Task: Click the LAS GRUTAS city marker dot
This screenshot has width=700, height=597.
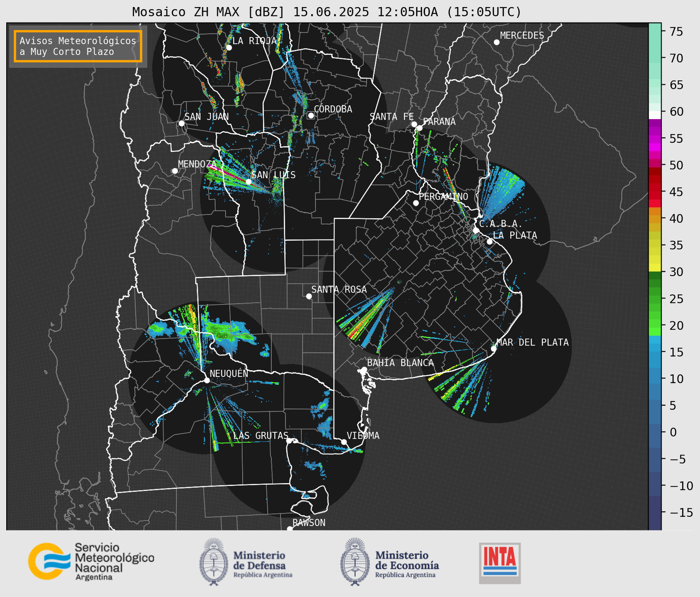Action: pos(289,441)
